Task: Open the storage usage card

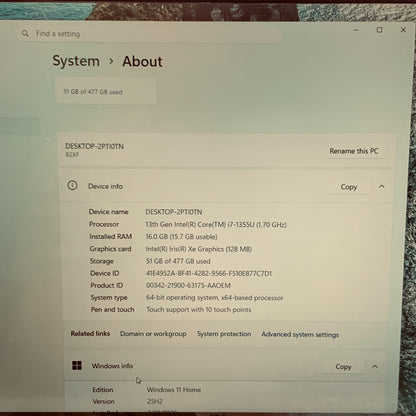Action: click(x=106, y=91)
